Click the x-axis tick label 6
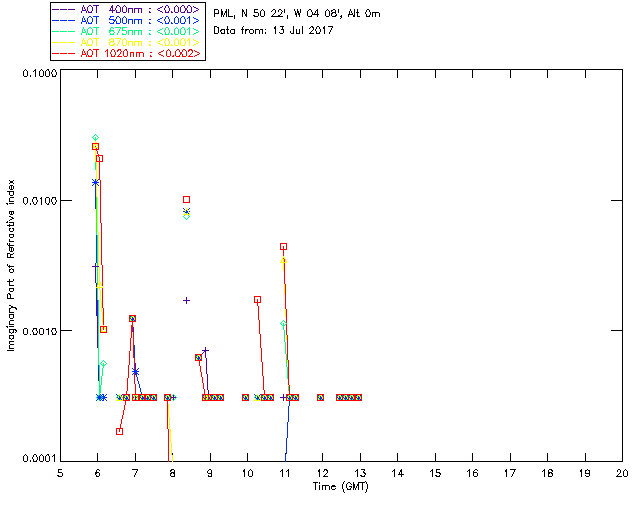The width and height of the screenshot is (640, 512). (98, 473)
